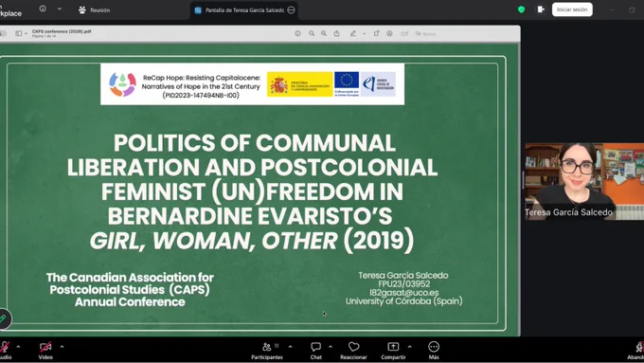Click the Preview search field
644x363 pixels.
coord(425,34)
